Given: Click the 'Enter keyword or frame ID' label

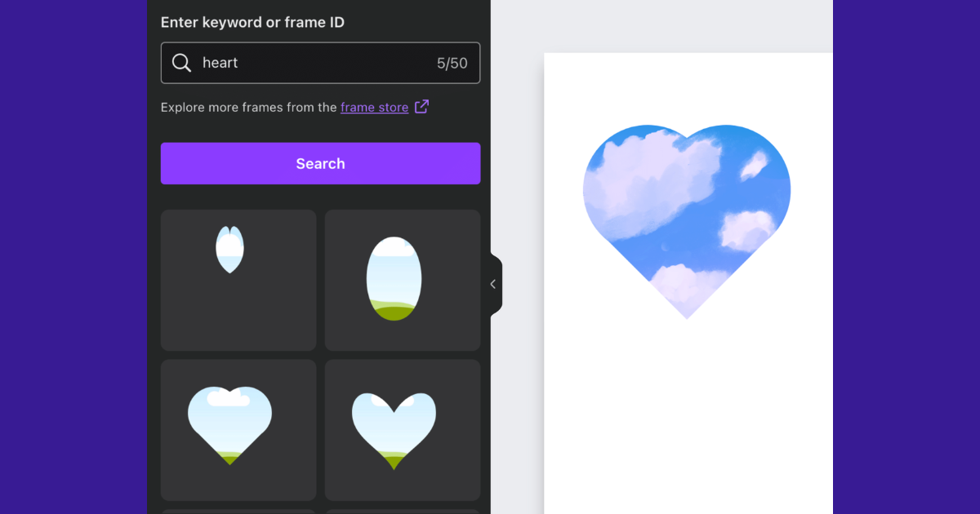Looking at the screenshot, I should click(x=252, y=22).
